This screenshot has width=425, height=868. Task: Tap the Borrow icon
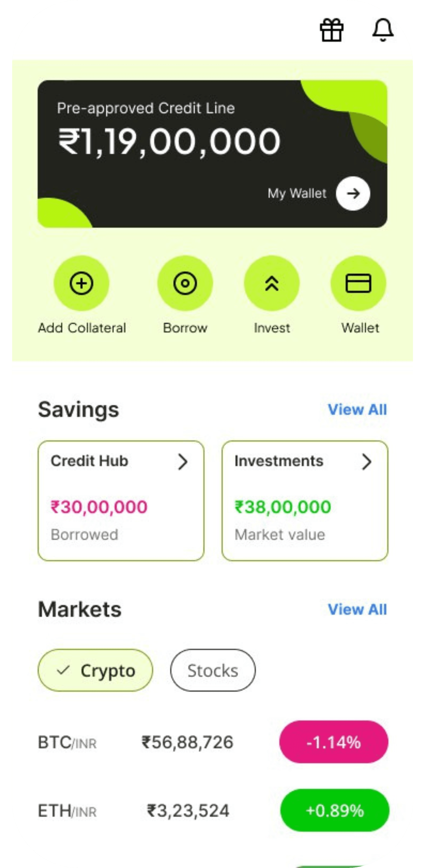(185, 282)
